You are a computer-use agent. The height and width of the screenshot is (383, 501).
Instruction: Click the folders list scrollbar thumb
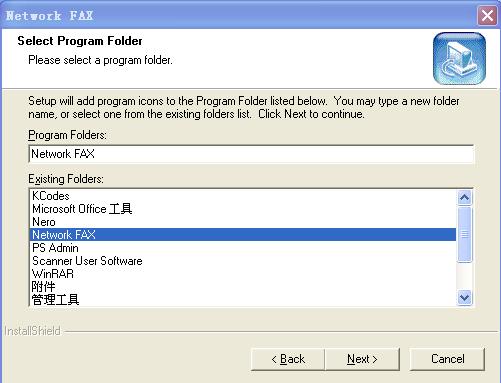(x=465, y=235)
